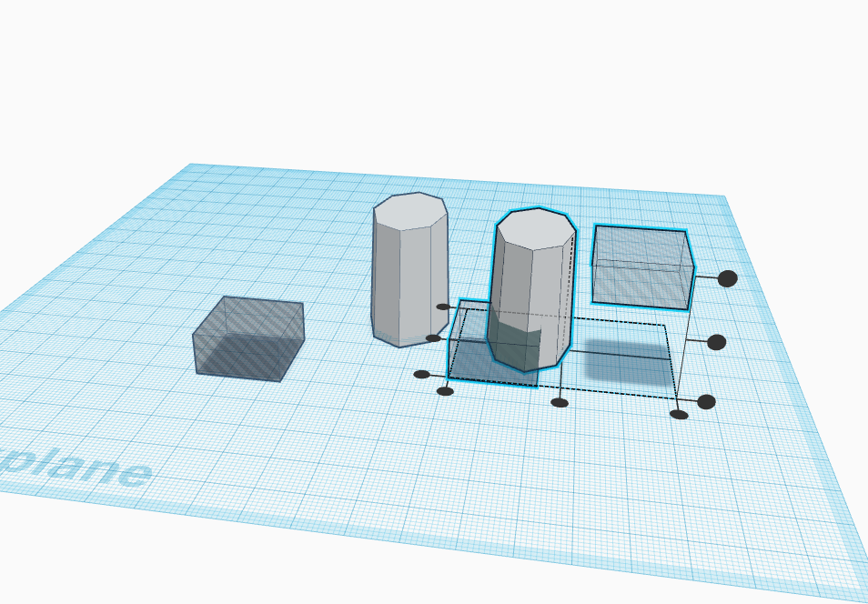Viewport: 868px width, 604px height.
Task: Select the lone translucent box on the left
Action: click(248, 338)
